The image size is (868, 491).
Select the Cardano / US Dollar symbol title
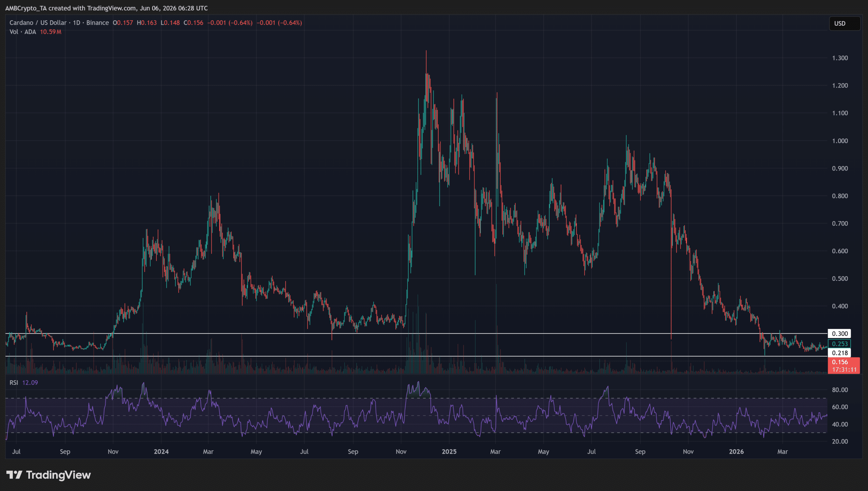[38, 23]
